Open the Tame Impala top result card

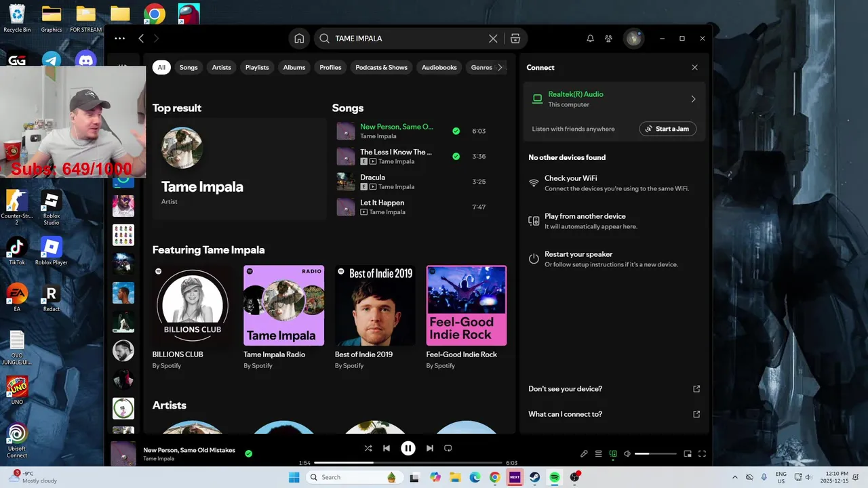(x=239, y=168)
